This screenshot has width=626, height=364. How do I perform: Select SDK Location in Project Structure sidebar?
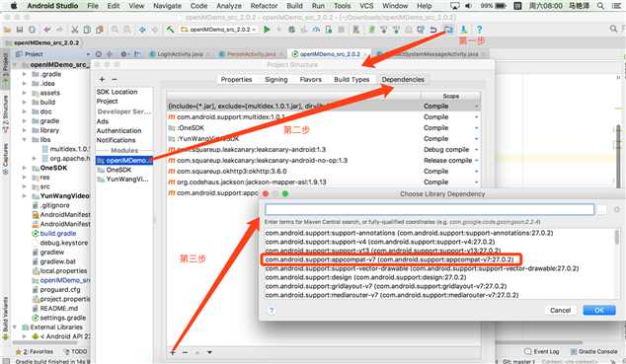tap(117, 92)
